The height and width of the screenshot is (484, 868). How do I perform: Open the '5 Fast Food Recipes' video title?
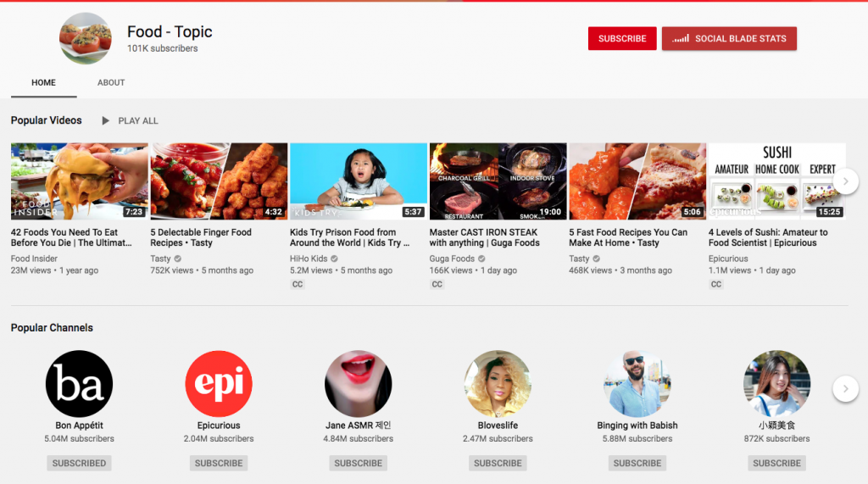point(628,237)
